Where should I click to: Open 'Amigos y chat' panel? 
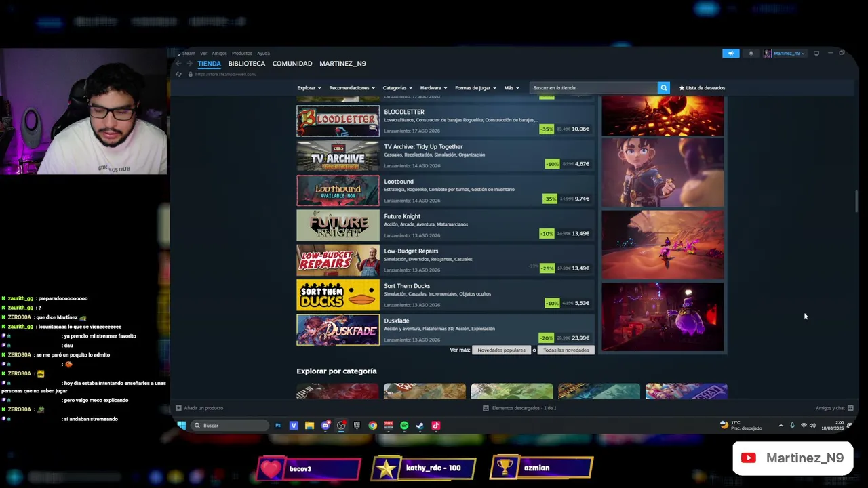[x=830, y=408]
